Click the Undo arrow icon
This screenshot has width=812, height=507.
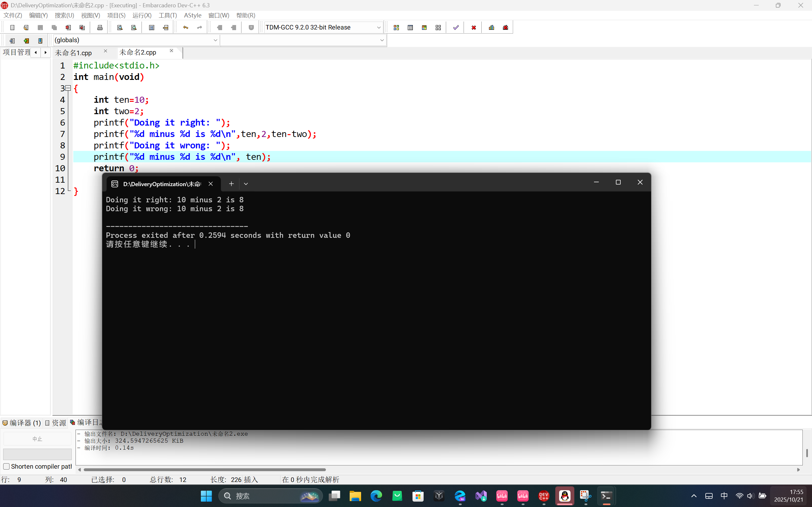coord(186,28)
